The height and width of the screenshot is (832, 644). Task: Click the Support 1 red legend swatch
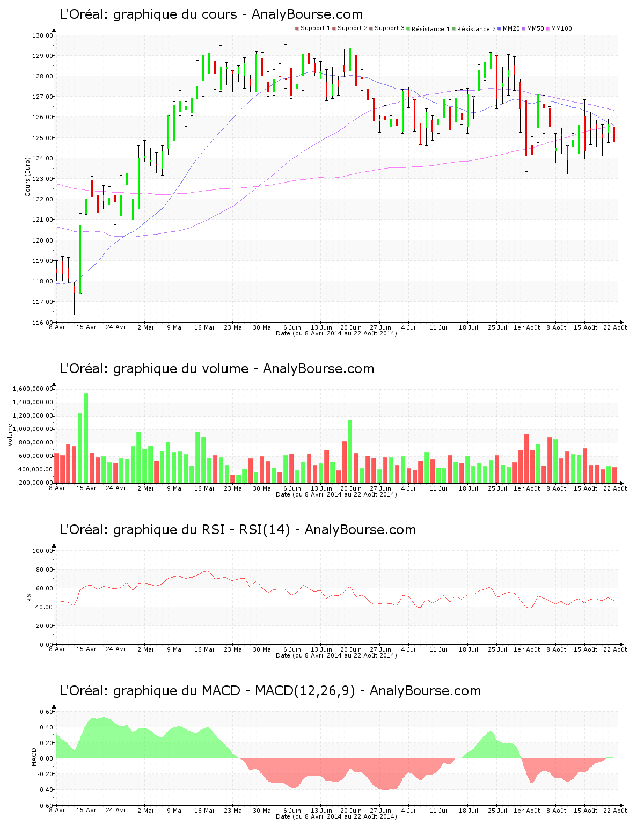(x=297, y=28)
